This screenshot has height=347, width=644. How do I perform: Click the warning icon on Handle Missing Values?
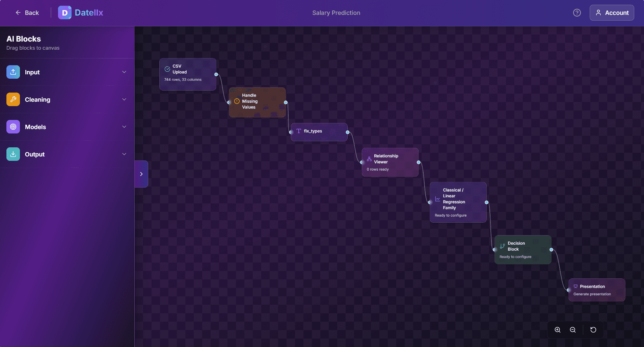tap(237, 101)
